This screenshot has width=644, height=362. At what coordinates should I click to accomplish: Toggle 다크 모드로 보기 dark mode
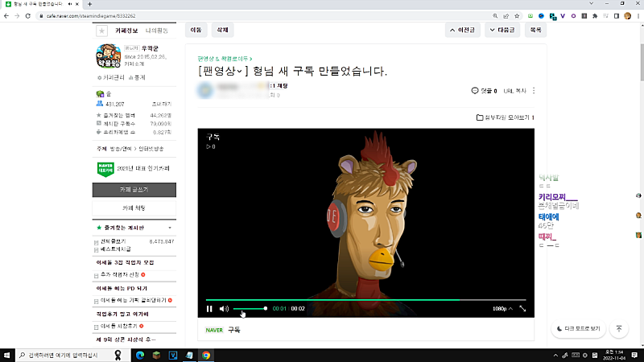(x=578, y=329)
